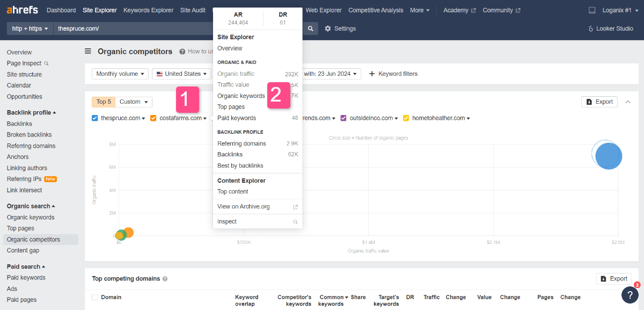Export the organic competitors chart data
644x310 pixels.
pyautogui.click(x=599, y=102)
